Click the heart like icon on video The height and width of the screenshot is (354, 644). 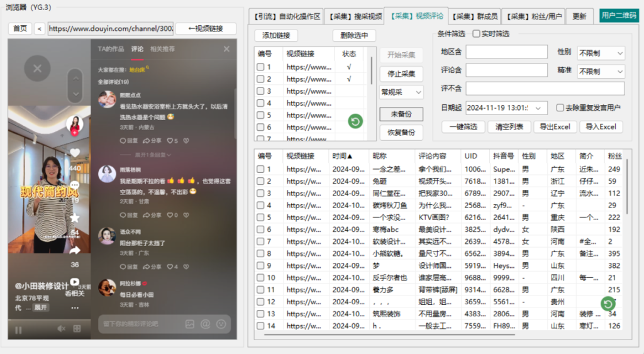click(x=75, y=153)
